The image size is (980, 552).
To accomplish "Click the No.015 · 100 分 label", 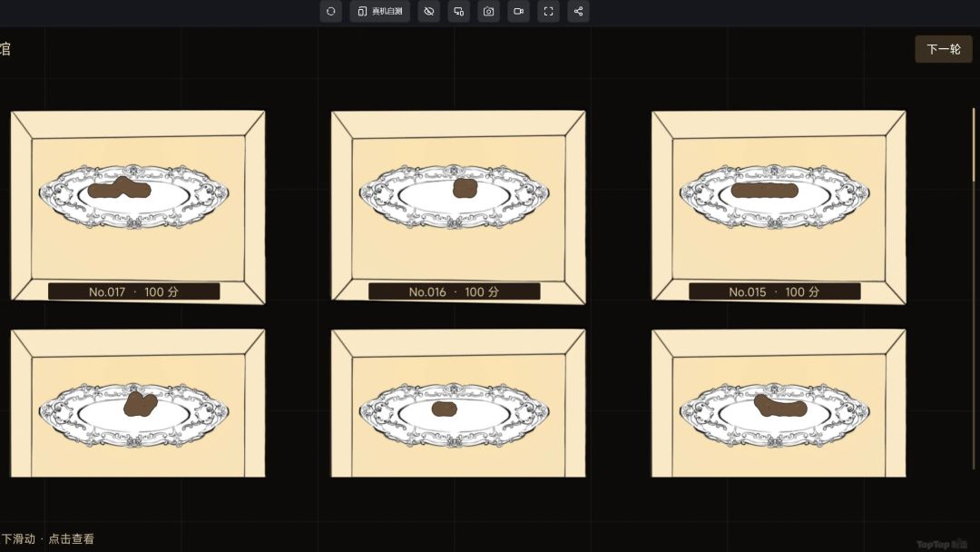I will (x=774, y=291).
